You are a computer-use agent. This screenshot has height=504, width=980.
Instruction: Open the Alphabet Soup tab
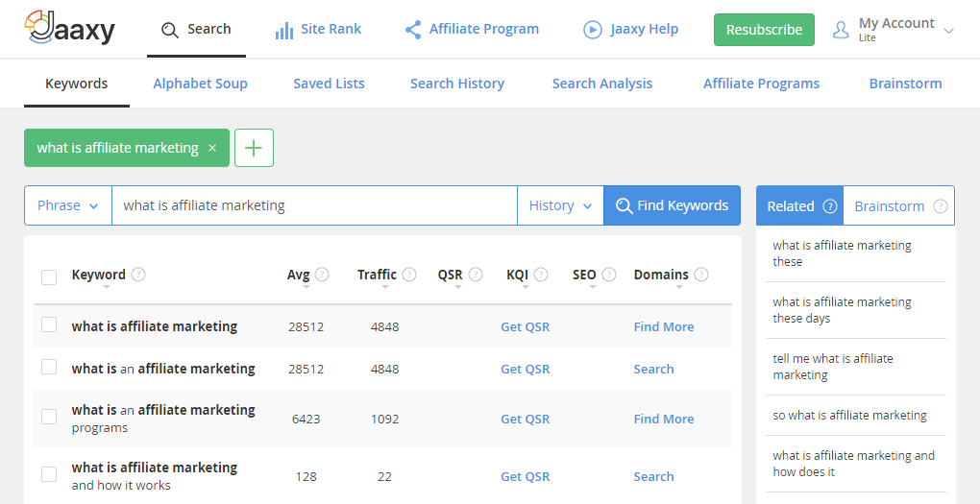tap(200, 84)
